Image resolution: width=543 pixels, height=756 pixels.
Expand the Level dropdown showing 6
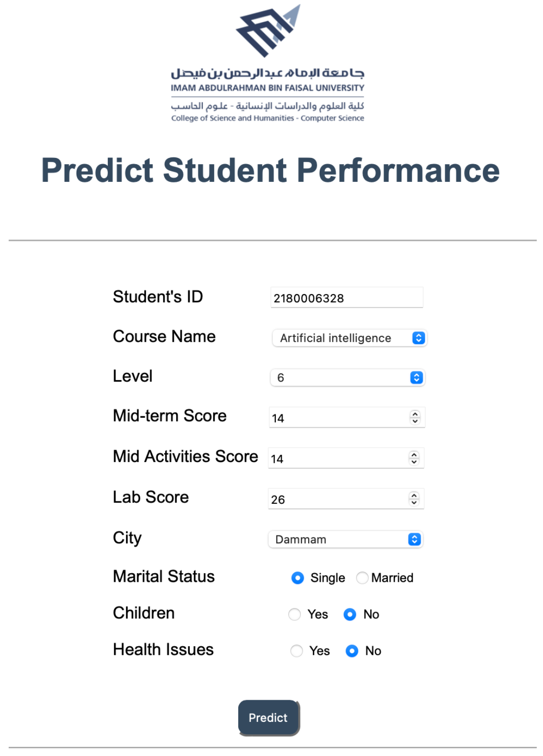348,378
